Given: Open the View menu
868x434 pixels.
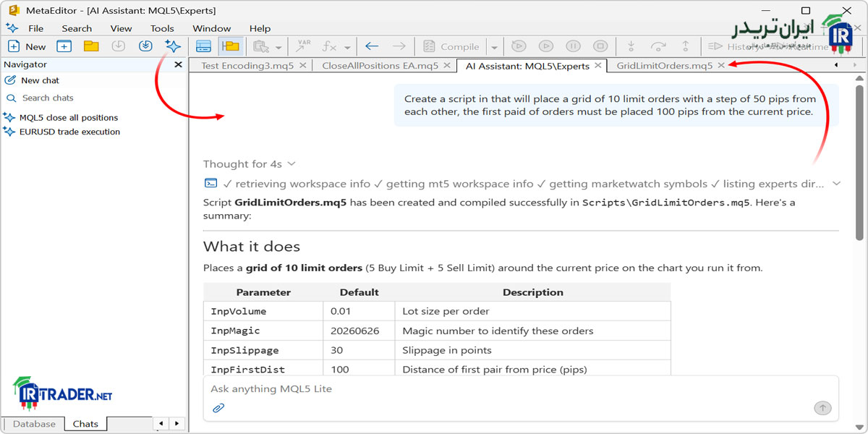Looking at the screenshot, I should click(x=121, y=28).
